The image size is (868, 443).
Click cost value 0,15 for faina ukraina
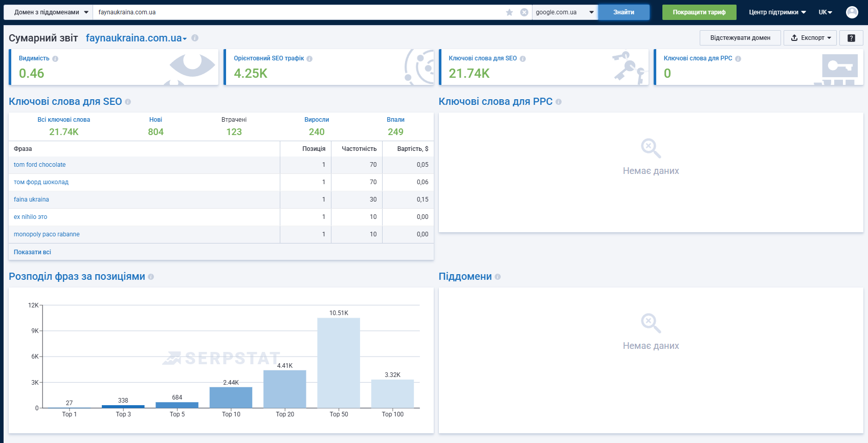click(x=422, y=200)
